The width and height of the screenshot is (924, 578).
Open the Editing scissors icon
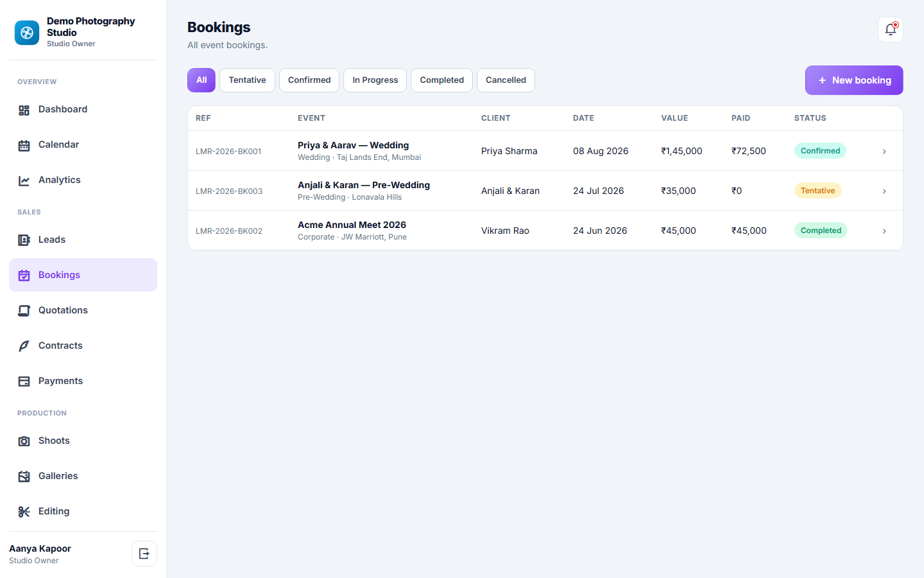pos(24,512)
